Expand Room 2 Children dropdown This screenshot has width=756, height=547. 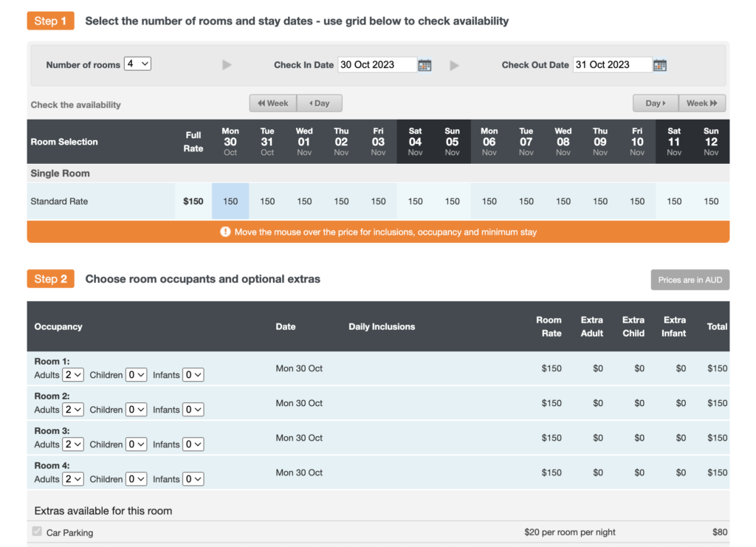136,410
